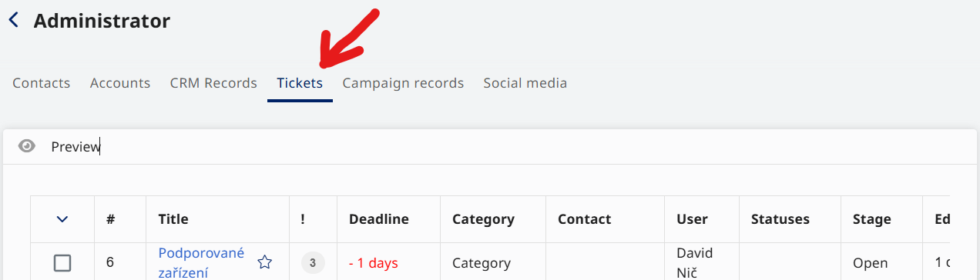Viewport: 980px width, 280px height.
Task: Click the User column header
Action: (692, 219)
